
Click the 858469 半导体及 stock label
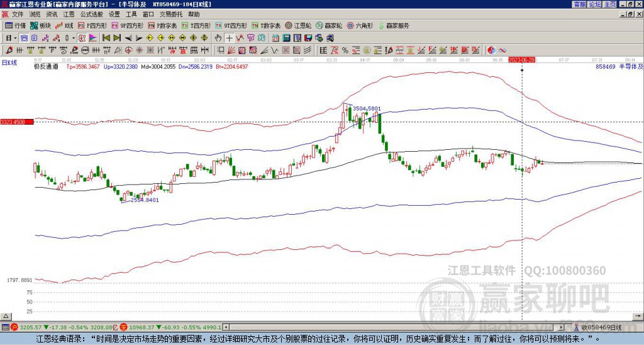[619, 66]
